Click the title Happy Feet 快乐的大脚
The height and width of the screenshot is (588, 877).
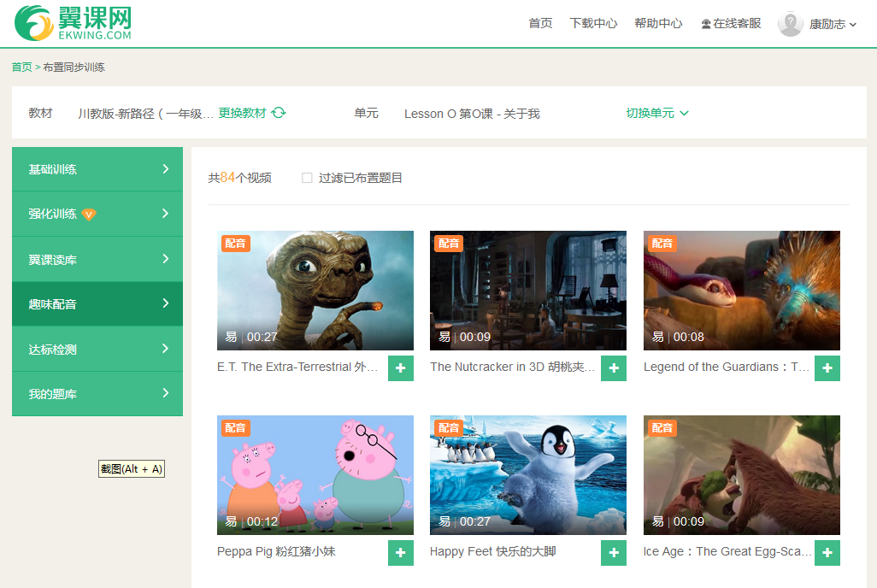point(492,551)
